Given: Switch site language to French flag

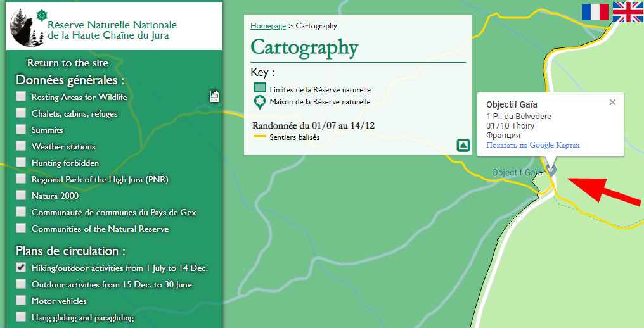Looking at the screenshot, I should click(595, 12).
